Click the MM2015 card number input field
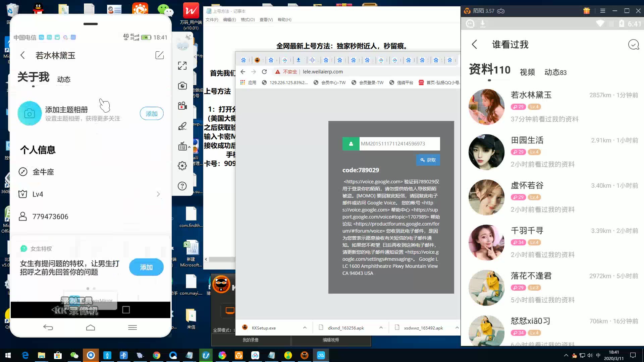The height and width of the screenshot is (362, 644). [x=399, y=144]
